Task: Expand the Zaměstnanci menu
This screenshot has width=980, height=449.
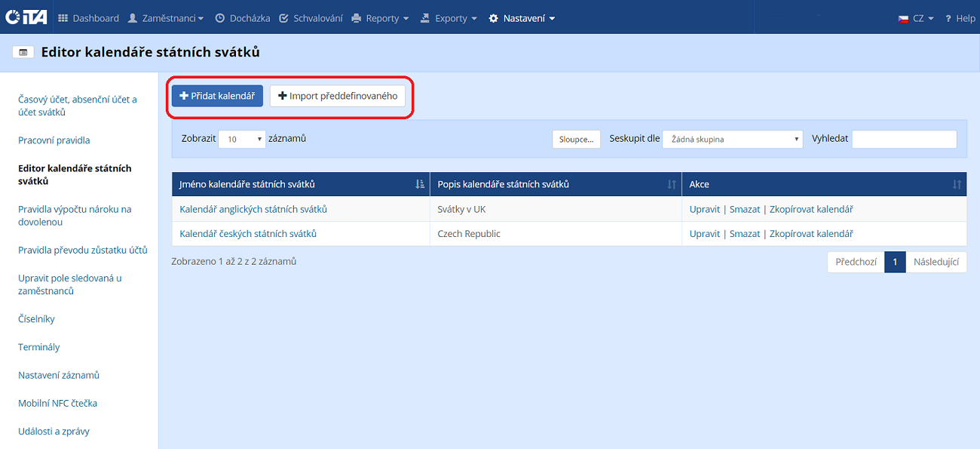Action: click(166, 18)
